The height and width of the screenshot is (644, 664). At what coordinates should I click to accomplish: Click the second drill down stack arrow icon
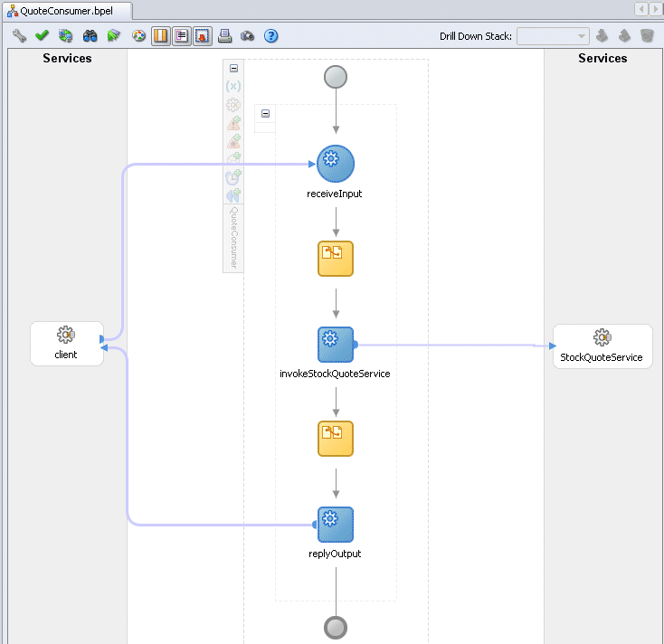(624, 36)
